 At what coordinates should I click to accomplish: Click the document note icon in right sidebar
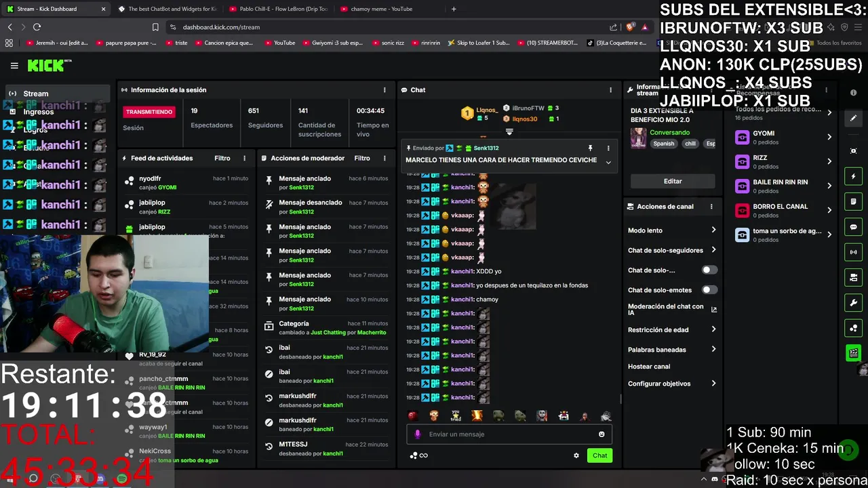click(854, 202)
